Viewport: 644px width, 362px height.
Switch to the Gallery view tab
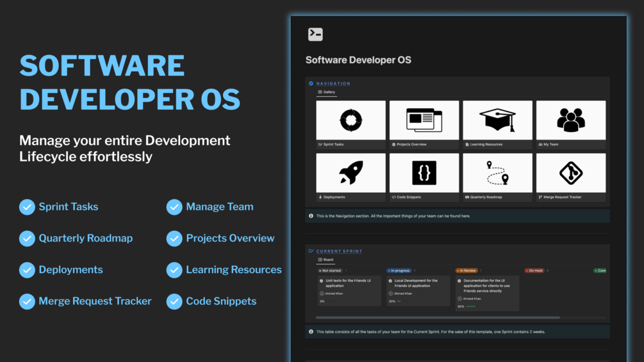coord(327,92)
